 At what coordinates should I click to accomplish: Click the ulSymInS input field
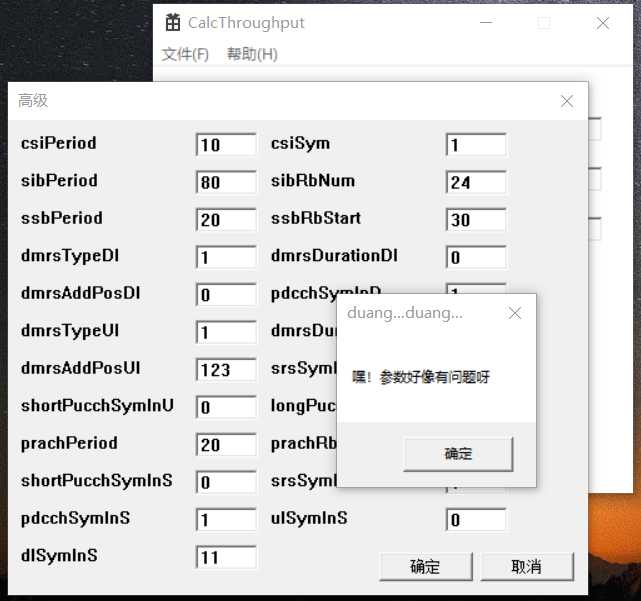pos(476,520)
